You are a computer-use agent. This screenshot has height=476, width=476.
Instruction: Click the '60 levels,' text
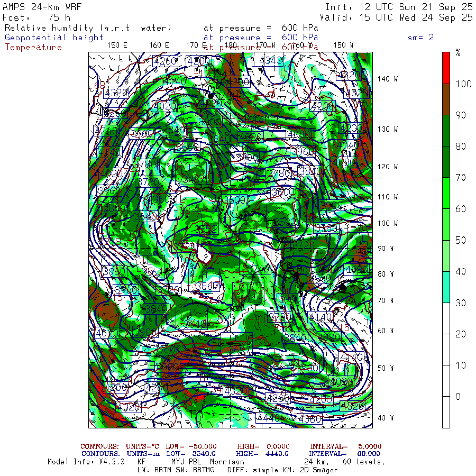coord(364,462)
